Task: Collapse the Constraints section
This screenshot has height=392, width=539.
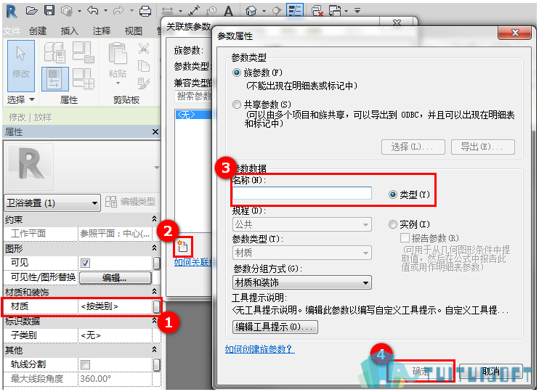Action: click(154, 219)
